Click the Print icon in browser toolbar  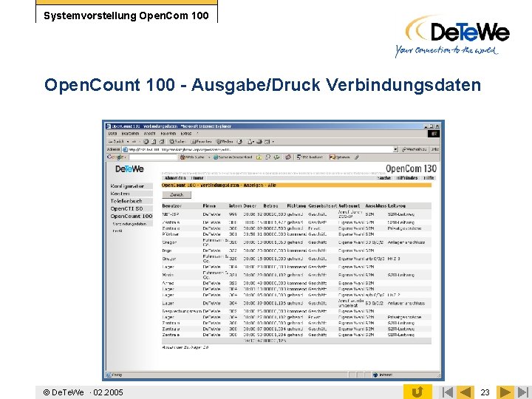(259, 141)
